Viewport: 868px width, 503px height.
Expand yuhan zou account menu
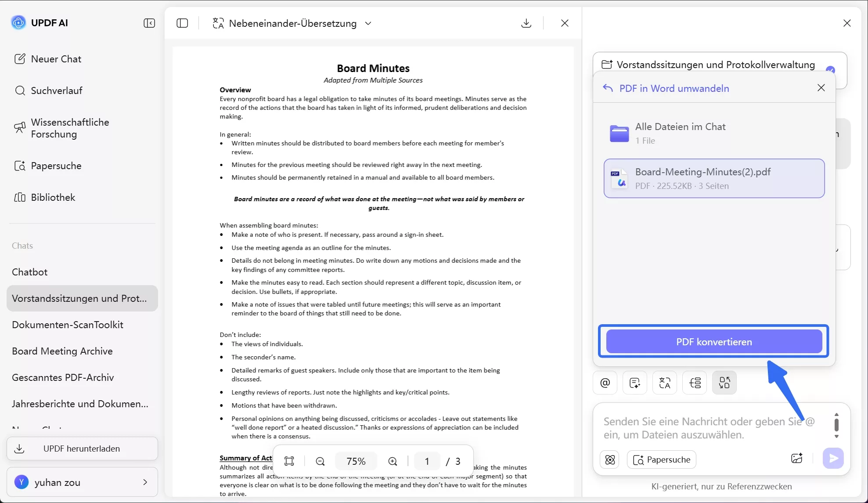[145, 482]
